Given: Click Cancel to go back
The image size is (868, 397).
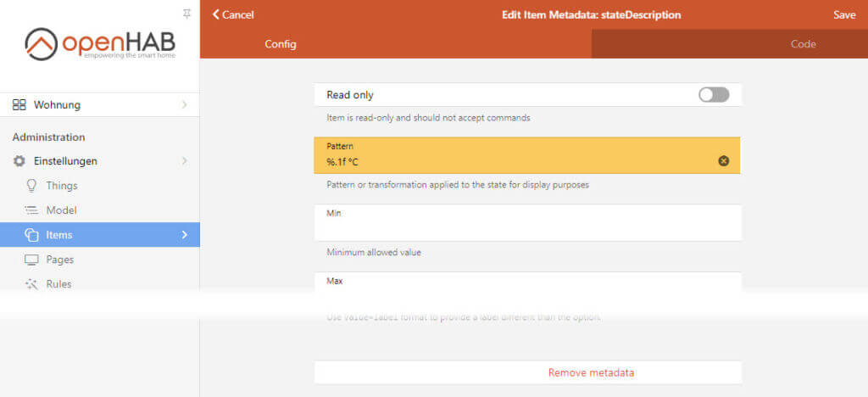Looking at the screenshot, I should pyautogui.click(x=233, y=14).
